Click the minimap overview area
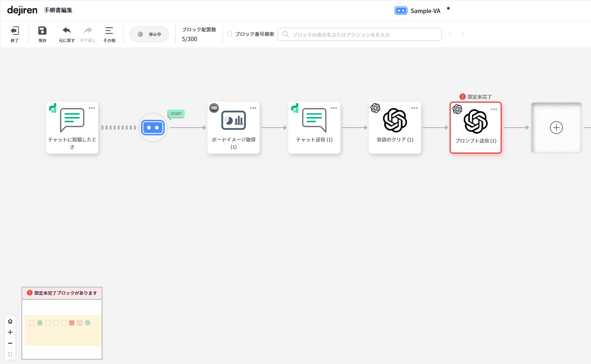Image resolution: width=591 pixels, height=364 pixels. pos(62,329)
